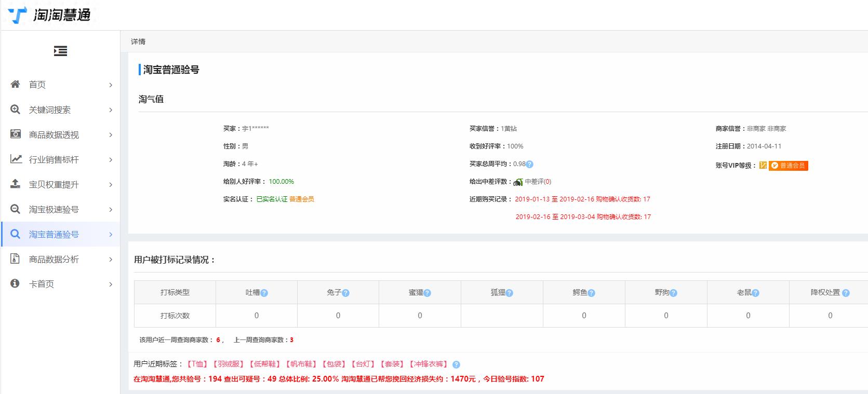
Task: Click the help icon next to 狐狸
Action: coord(509,293)
